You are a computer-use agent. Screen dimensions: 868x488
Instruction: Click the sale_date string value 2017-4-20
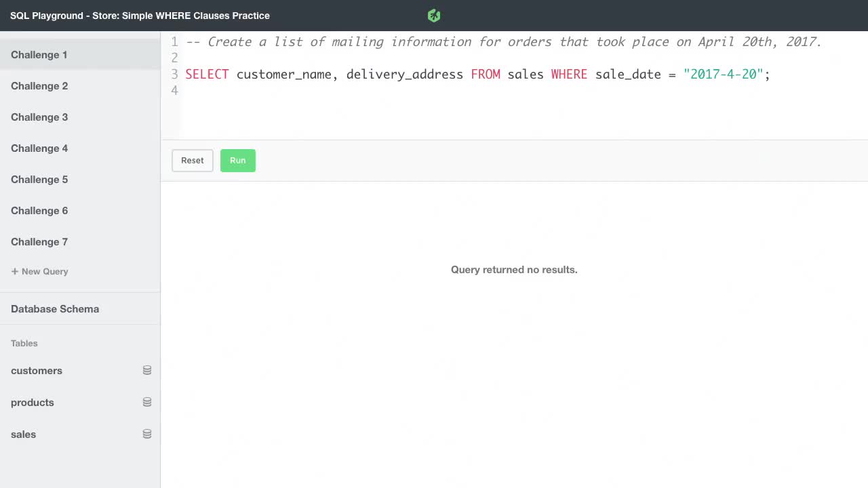[x=723, y=75]
